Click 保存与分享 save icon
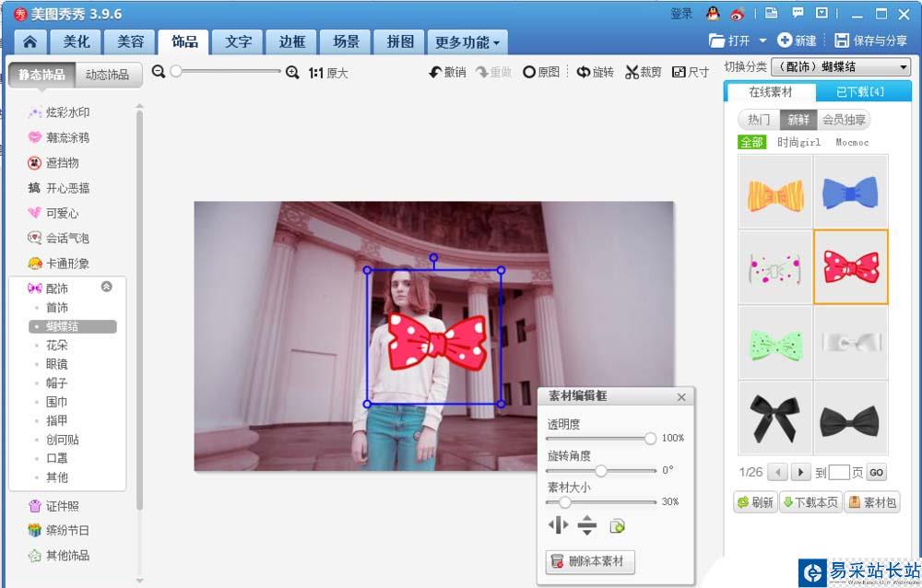922x588 pixels. [x=871, y=41]
